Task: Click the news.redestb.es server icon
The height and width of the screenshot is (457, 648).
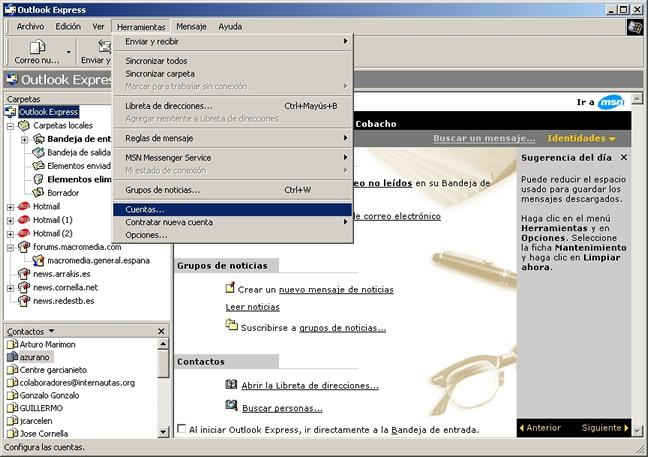Action: click(24, 300)
